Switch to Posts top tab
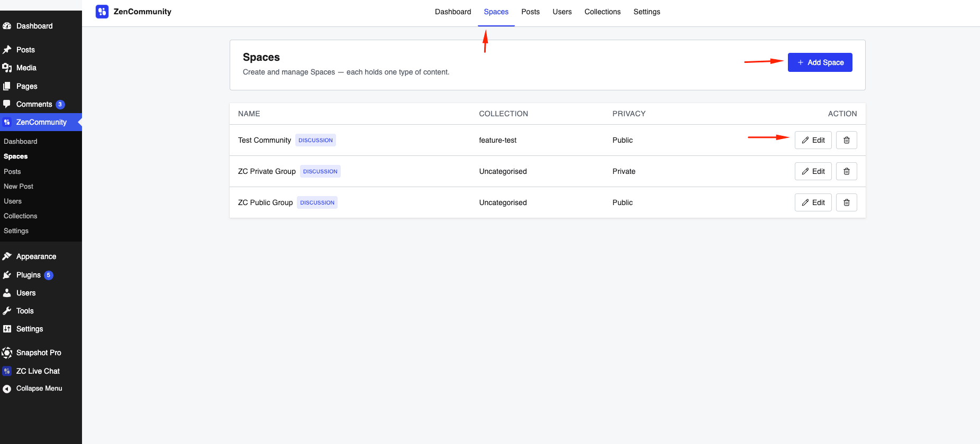 (530, 12)
